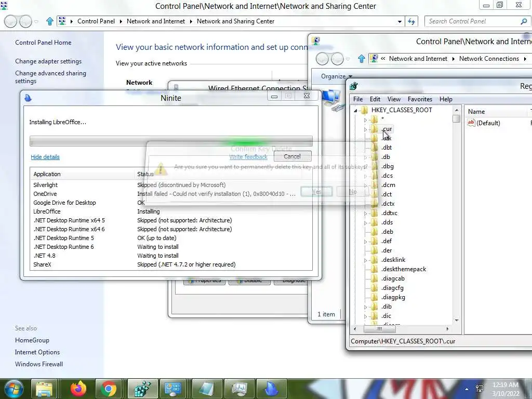Select the .deskthemepack registry key
Image resolution: width=532 pixels, height=399 pixels.
tap(403, 269)
